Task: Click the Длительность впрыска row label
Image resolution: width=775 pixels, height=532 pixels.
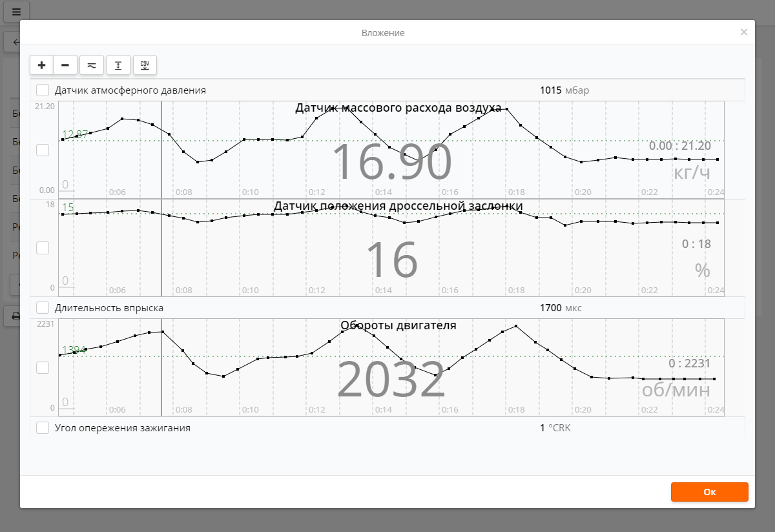Action: point(109,308)
